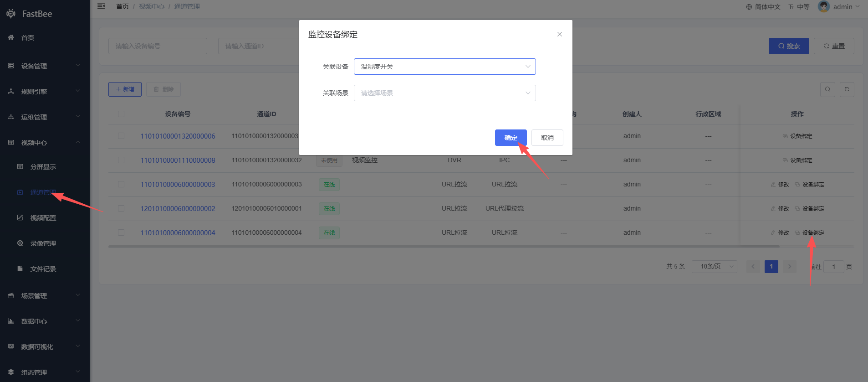The image size is (868, 382).
Task: Click the page jump number input
Action: (x=833, y=267)
